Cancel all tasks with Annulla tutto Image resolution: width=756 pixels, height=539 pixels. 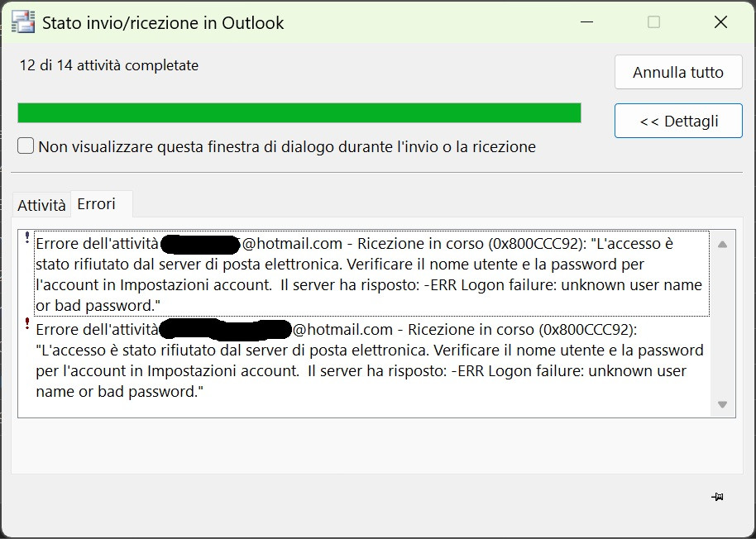coord(678,72)
